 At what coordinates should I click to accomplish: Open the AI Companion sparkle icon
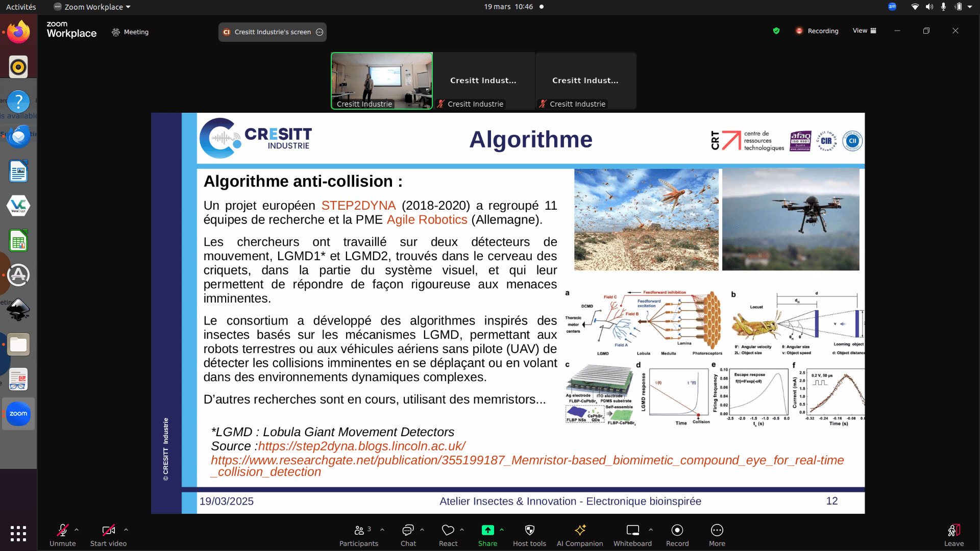(x=580, y=530)
